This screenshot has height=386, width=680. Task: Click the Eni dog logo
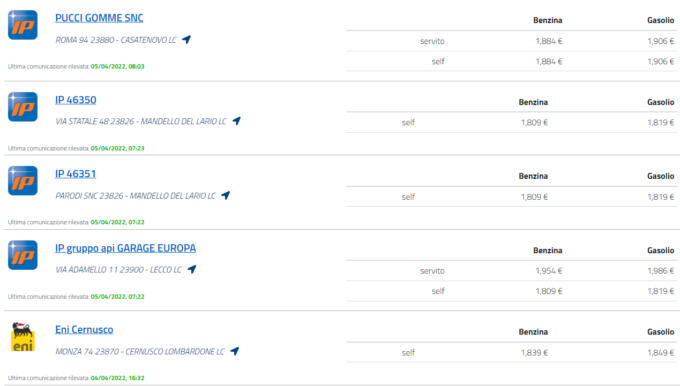click(23, 337)
